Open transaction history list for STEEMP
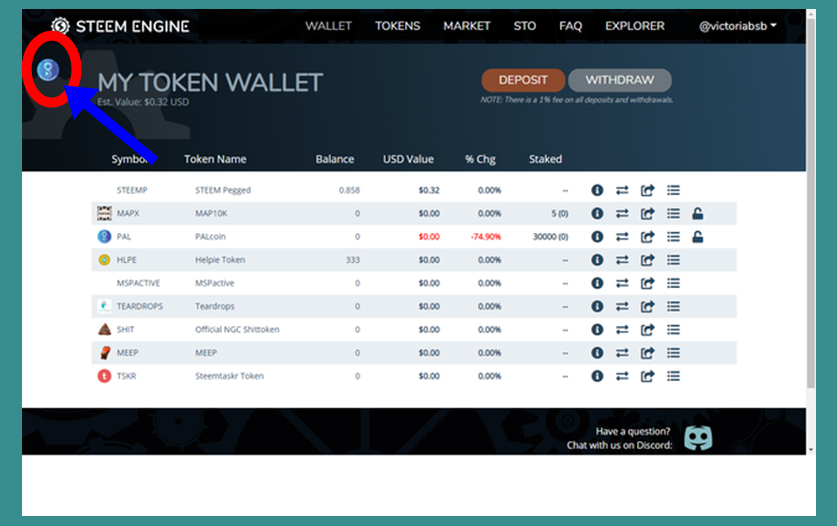This screenshot has height=526, width=837. pos(674,190)
